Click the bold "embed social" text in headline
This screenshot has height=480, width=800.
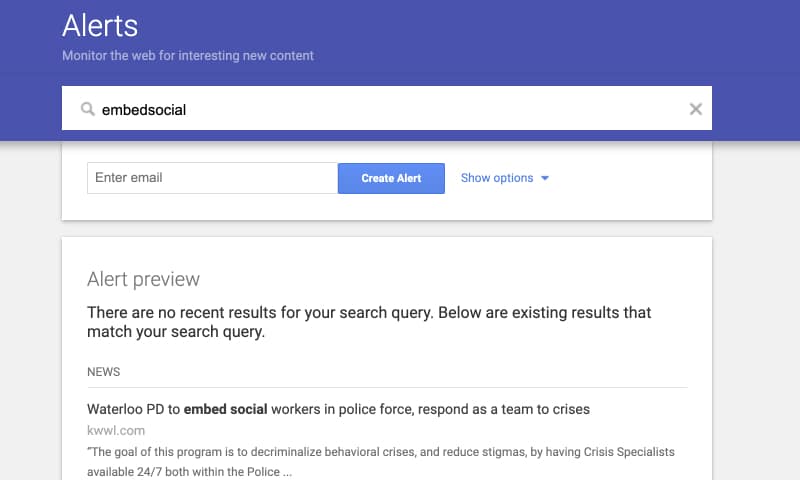pyautogui.click(x=226, y=409)
